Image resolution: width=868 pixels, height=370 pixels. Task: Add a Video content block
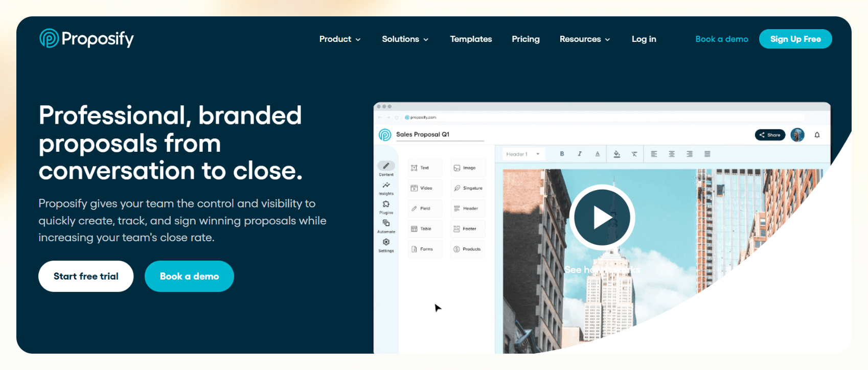coord(425,188)
